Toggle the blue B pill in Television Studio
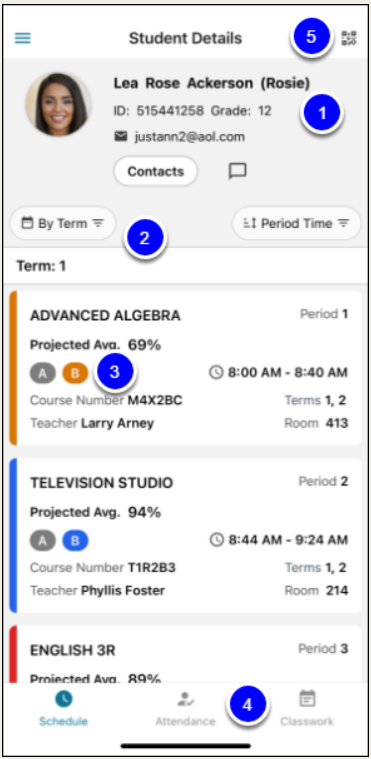The image size is (371, 759). point(75,541)
